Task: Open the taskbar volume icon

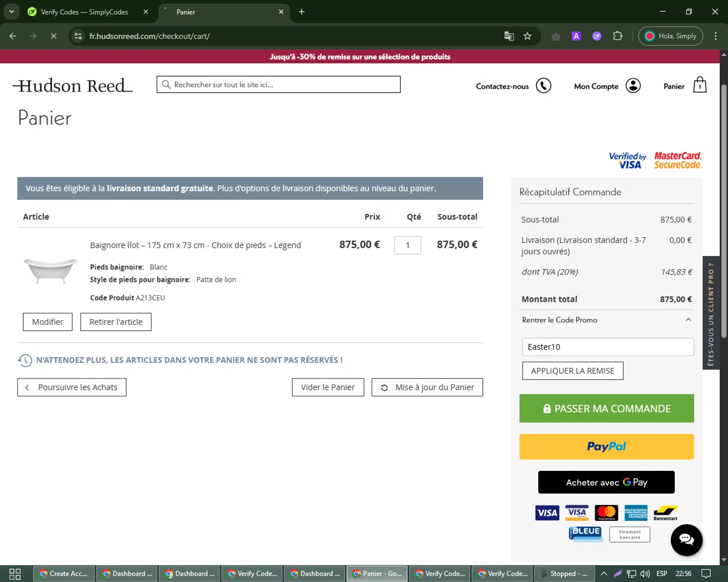Action: (x=645, y=574)
